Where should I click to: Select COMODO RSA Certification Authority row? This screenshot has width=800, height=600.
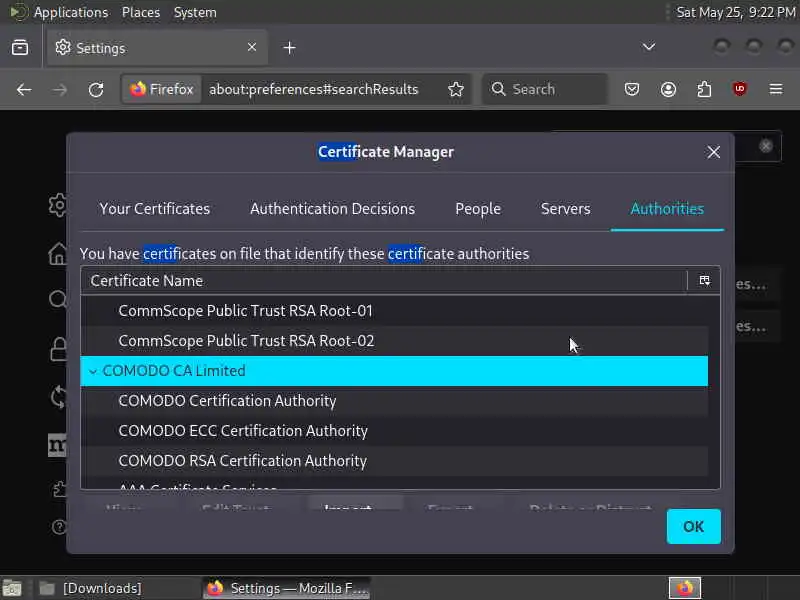[394, 461]
